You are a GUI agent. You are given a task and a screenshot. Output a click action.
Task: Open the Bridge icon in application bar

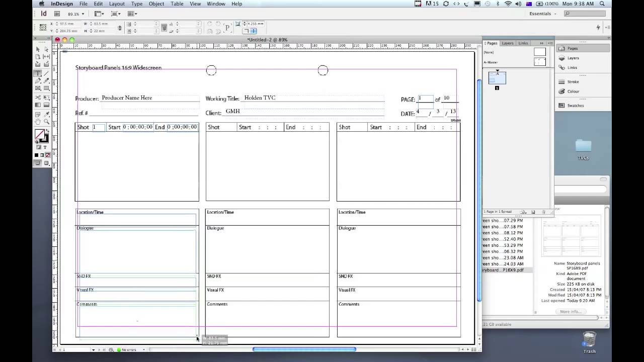tap(57, 14)
